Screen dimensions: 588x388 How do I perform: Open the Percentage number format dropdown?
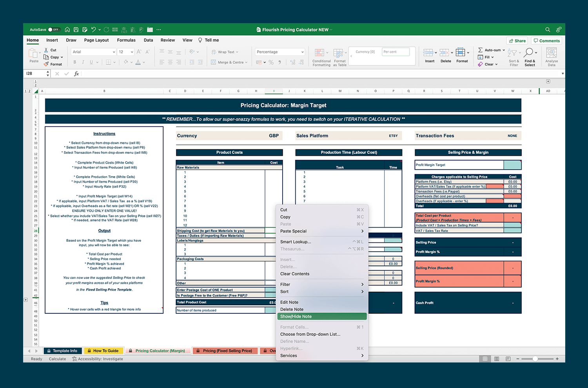(x=279, y=51)
